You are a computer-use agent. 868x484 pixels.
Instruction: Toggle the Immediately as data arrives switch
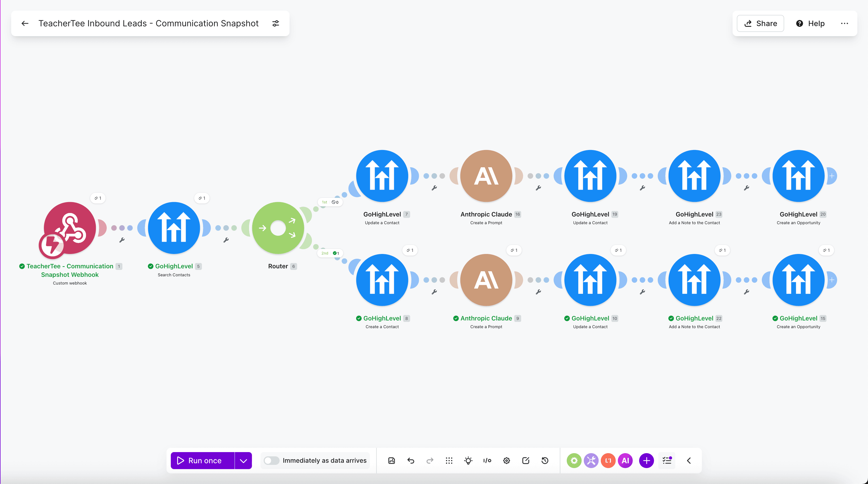pos(271,460)
